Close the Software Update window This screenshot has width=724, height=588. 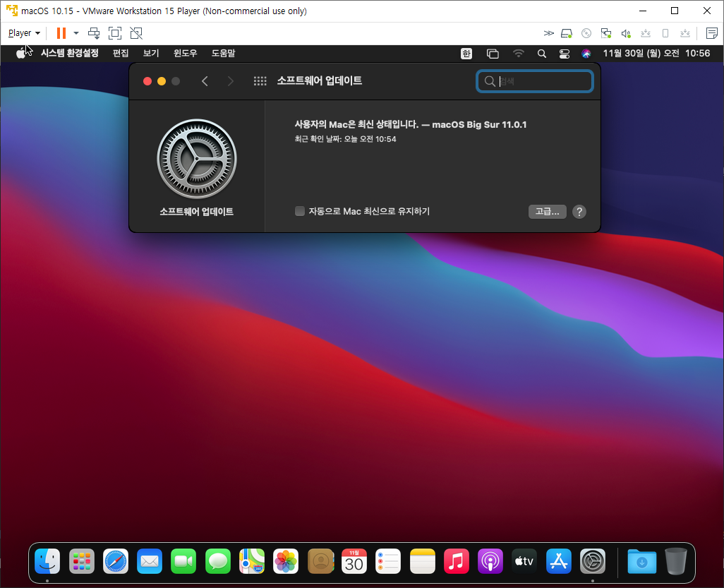click(x=147, y=81)
